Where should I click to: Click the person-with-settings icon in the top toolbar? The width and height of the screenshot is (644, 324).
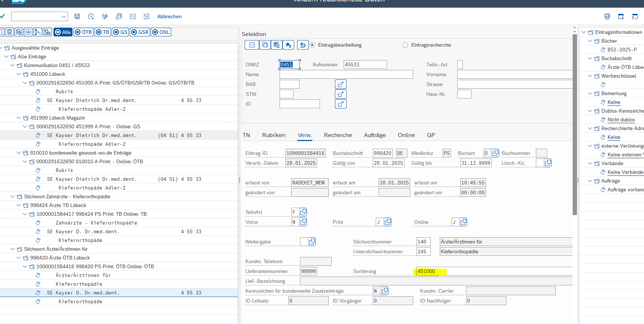[119, 16]
